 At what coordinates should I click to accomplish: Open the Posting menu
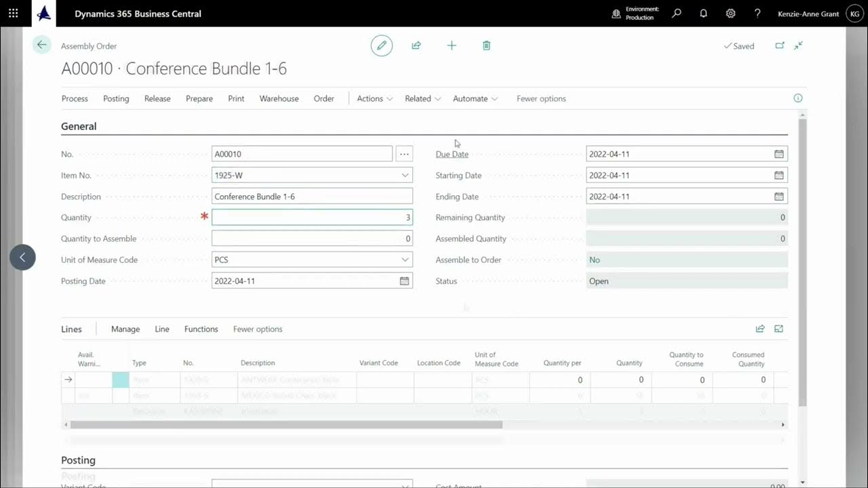pos(116,98)
